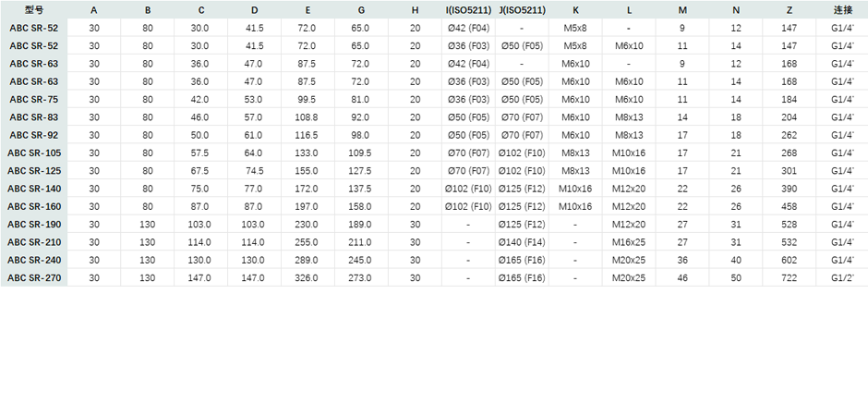Select the ABC SR-75 row label
The image size is (868, 416).
point(34,99)
